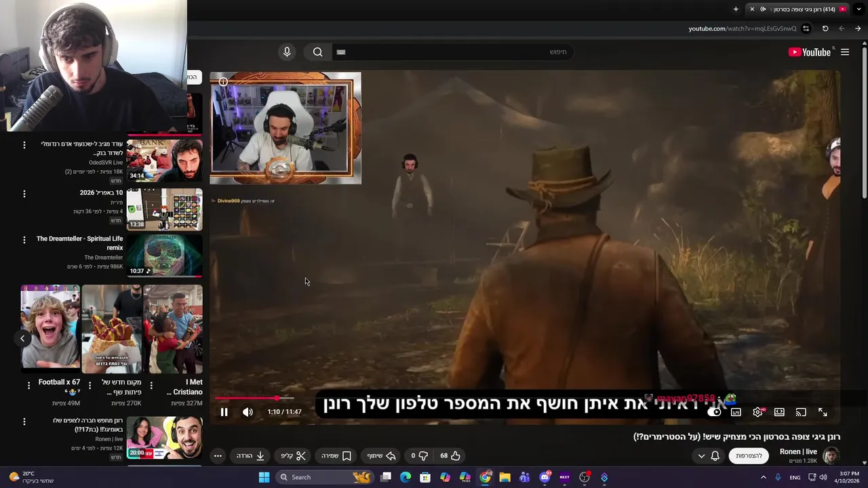Select the רונן גיגי YouTube browser tab

tap(800, 9)
